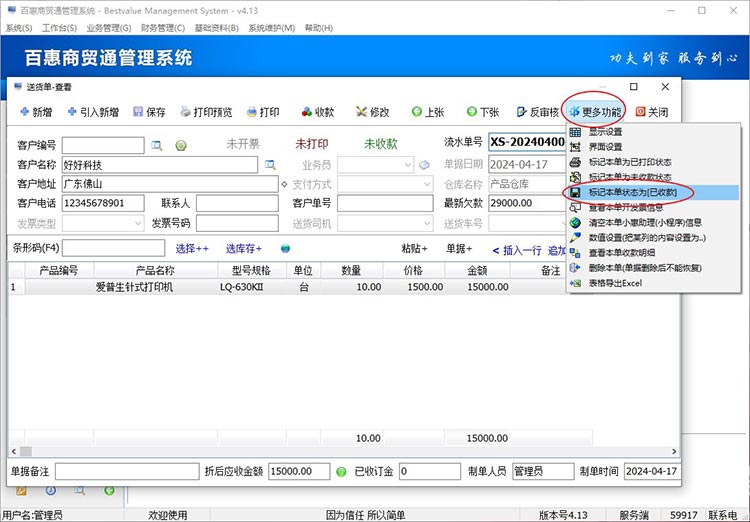Image resolution: width=750 pixels, height=522 pixels.
Task: Click the LQ-630KII model cell
Action: (252, 287)
